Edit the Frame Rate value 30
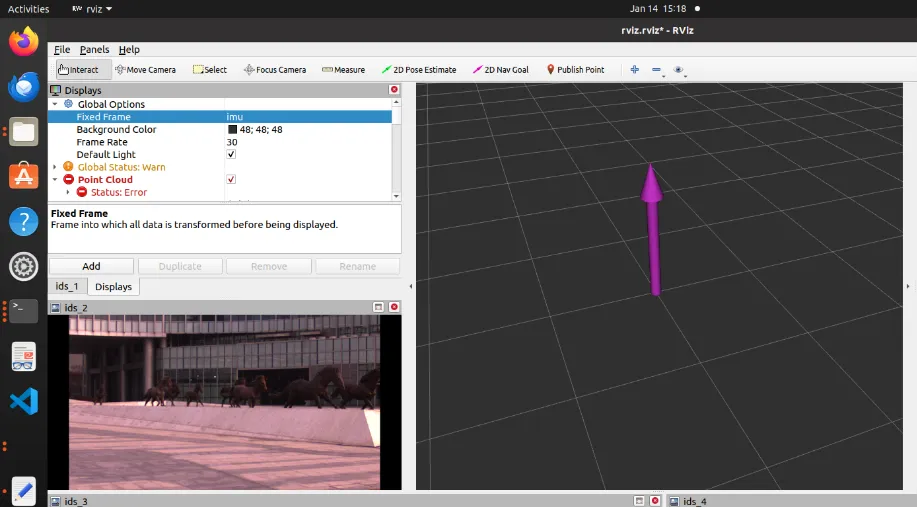 pyautogui.click(x=308, y=142)
